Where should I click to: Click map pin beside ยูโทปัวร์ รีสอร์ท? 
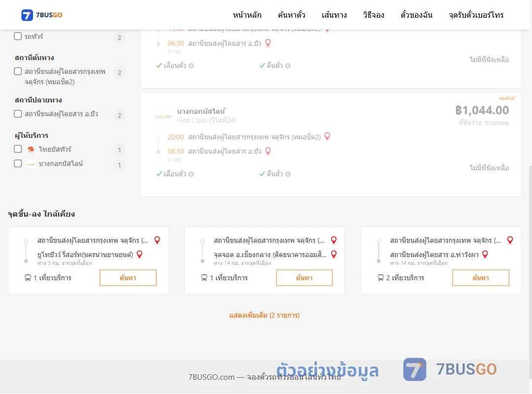coord(139,255)
